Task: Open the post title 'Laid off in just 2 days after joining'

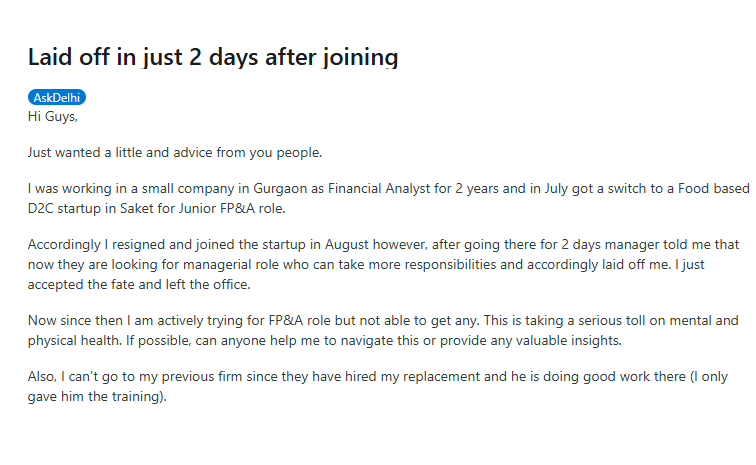Action: 213,57
